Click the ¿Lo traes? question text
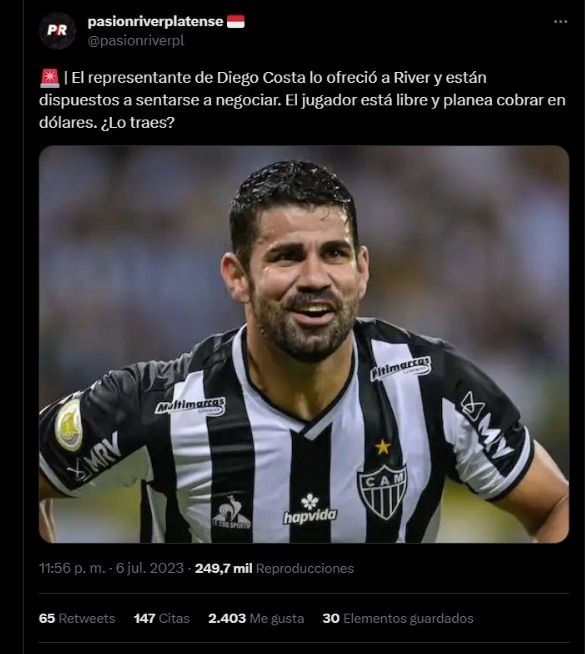 tap(138, 123)
